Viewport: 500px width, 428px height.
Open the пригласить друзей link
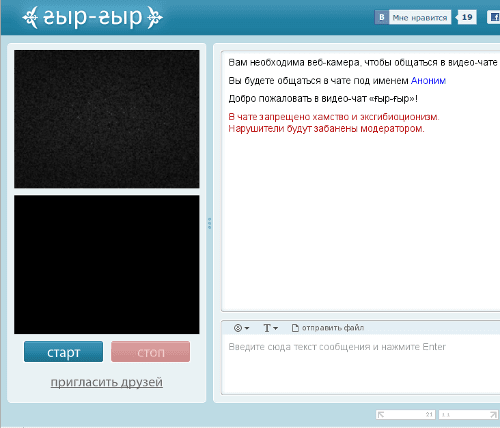107,382
